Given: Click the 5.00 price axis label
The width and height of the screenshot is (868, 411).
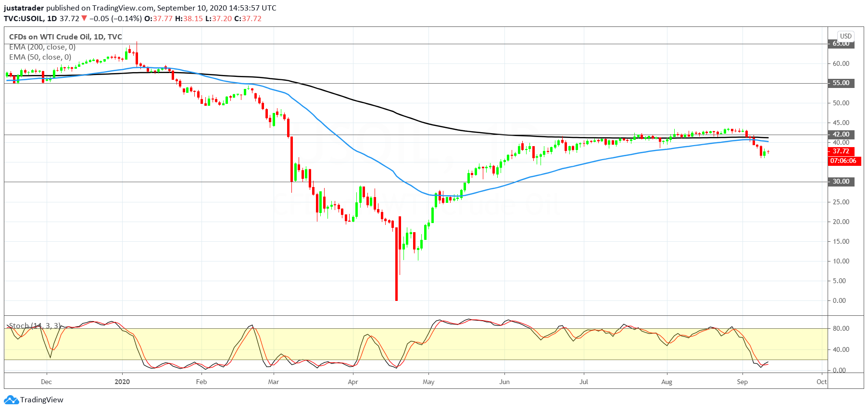Looking at the screenshot, I should 839,281.
